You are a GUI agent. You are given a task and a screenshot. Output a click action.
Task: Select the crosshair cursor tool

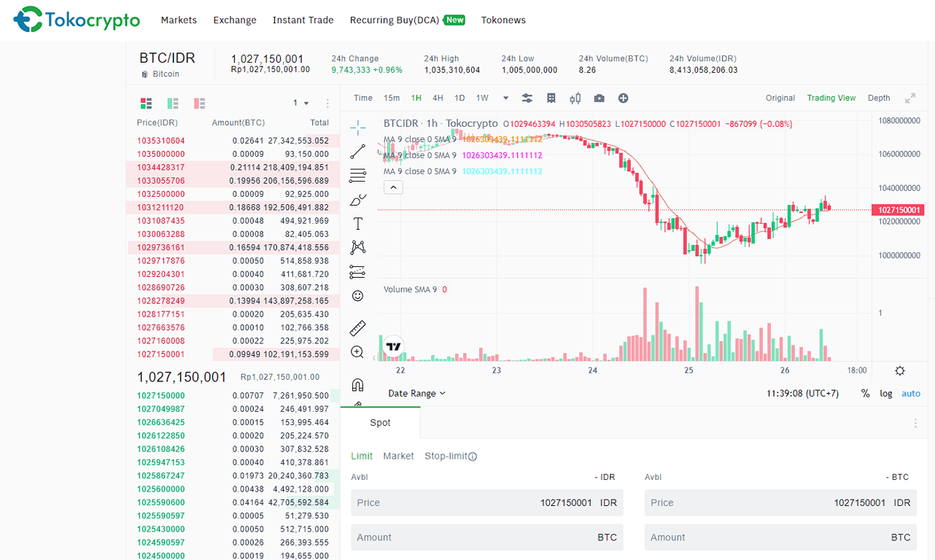pyautogui.click(x=357, y=128)
